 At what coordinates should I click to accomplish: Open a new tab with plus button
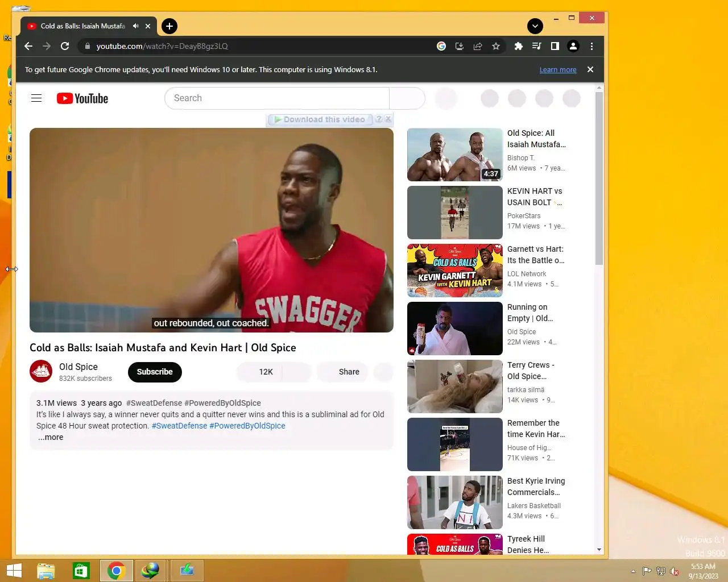click(169, 26)
